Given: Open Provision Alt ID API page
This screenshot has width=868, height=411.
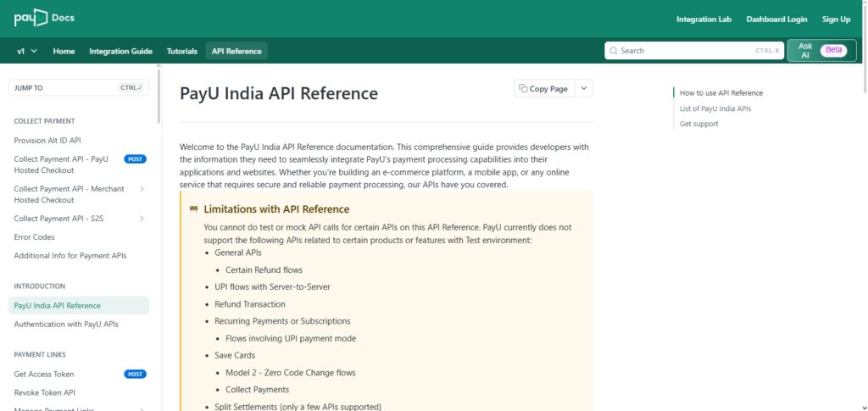Looking at the screenshot, I should click(47, 141).
